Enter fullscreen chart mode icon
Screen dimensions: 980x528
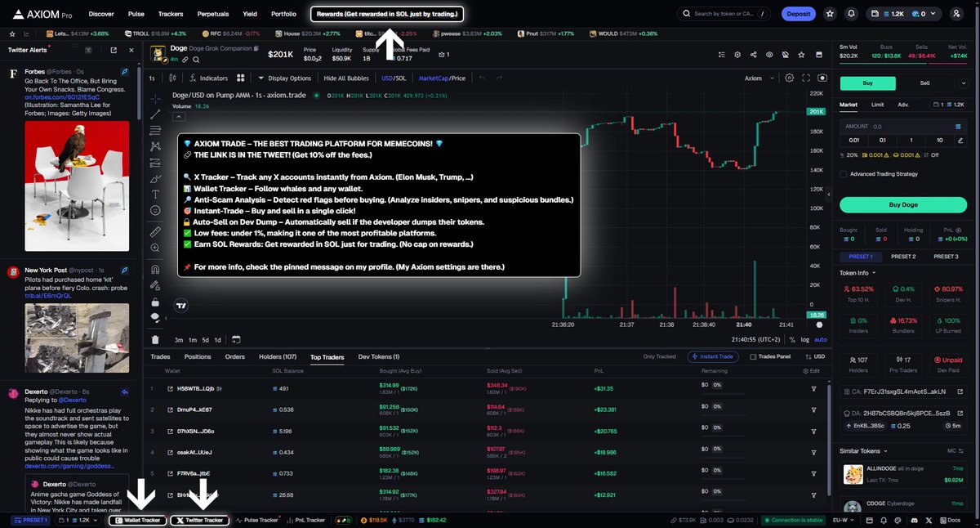[x=805, y=78]
